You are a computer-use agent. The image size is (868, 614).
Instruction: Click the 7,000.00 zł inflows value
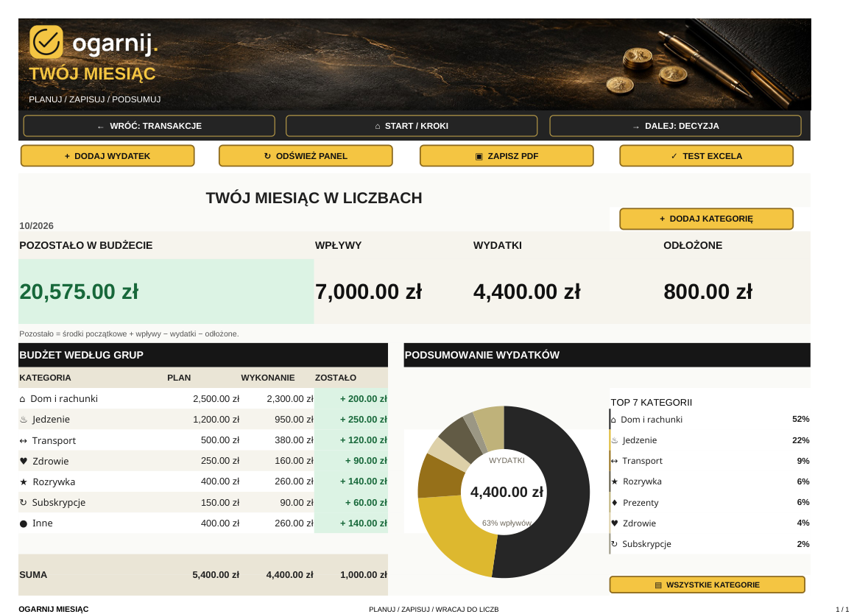pyautogui.click(x=369, y=292)
